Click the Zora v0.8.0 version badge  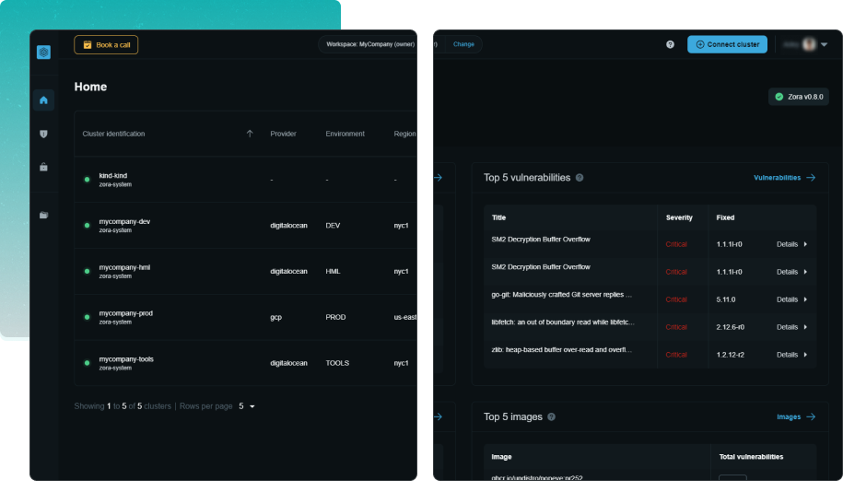point(800,97)
